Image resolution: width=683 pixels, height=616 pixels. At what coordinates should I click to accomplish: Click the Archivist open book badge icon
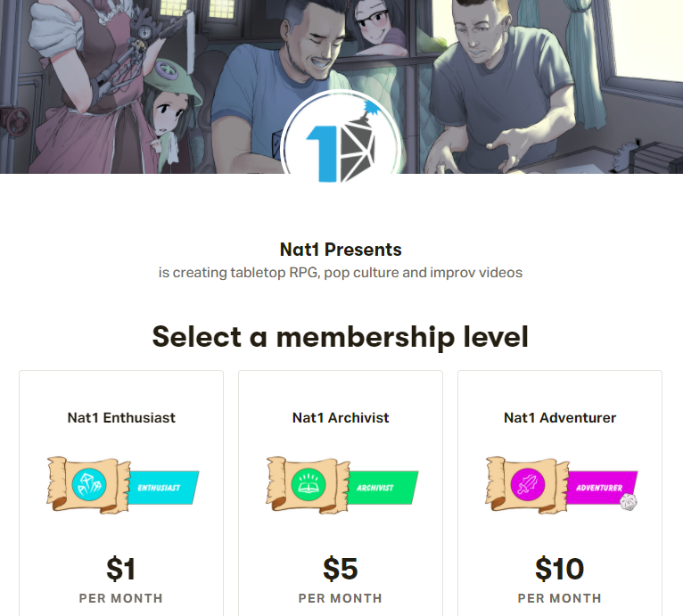[x=309, y=485]
